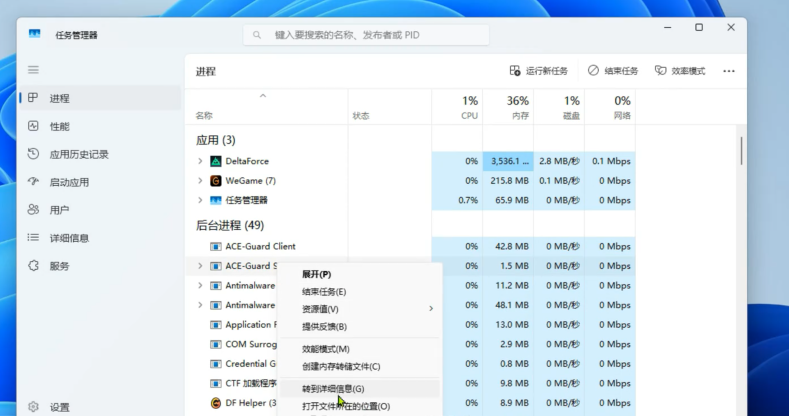789x416 pixels.
Task: Open the 性能 tab in sidebar
Action: [100, 126]
